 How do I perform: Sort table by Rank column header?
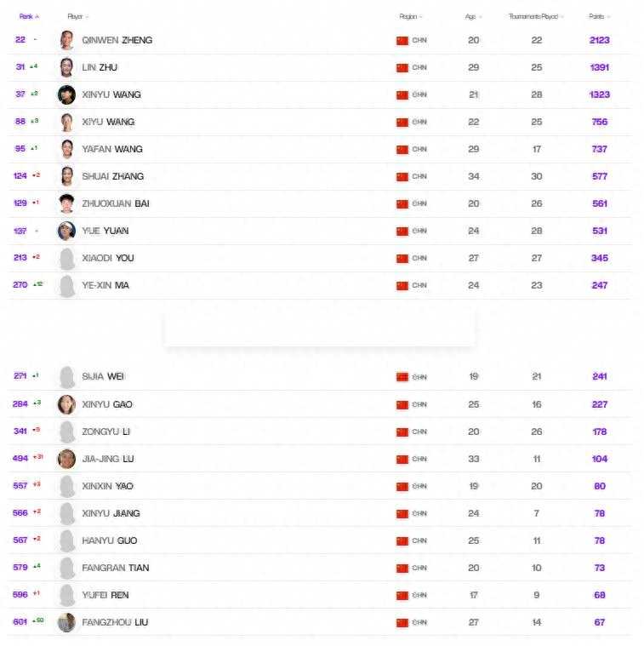click(x=28, y=16)
